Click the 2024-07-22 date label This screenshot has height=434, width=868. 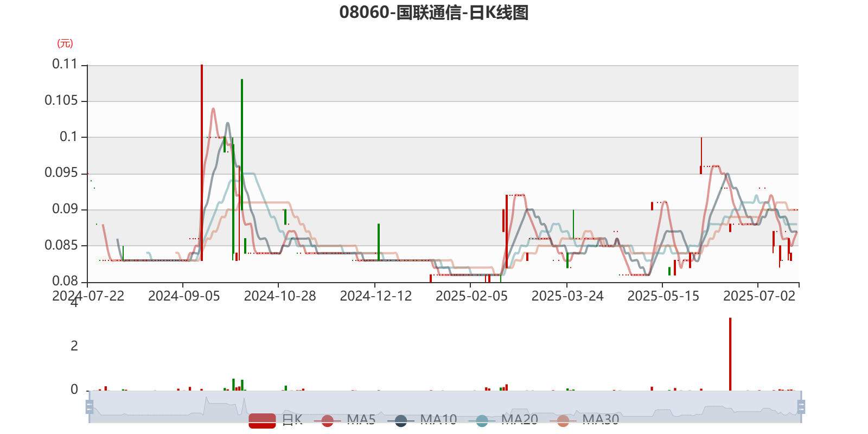(88, 296)
